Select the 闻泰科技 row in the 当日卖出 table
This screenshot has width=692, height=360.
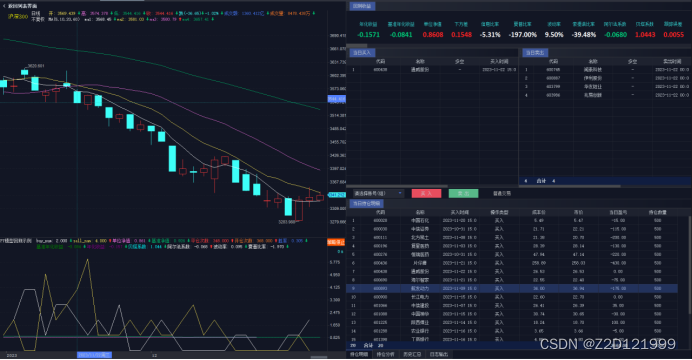[x=606, y=69]
